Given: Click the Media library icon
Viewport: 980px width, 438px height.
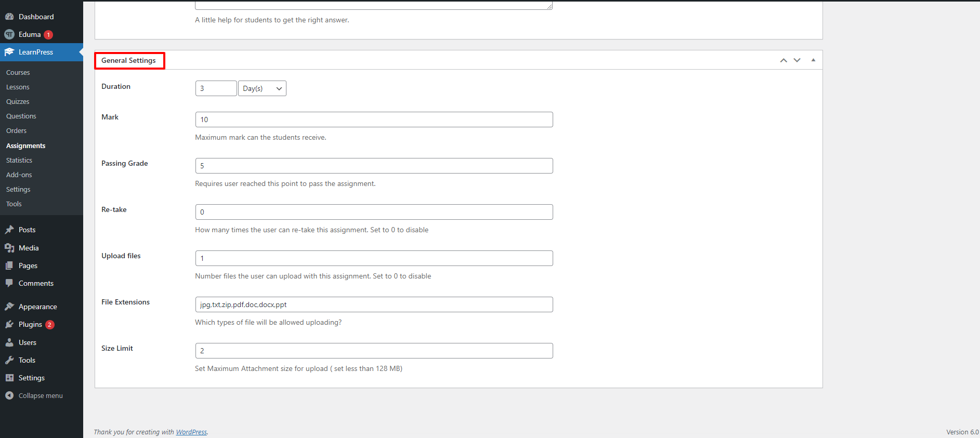Looking at the screenshot, I should pos(9,248).
